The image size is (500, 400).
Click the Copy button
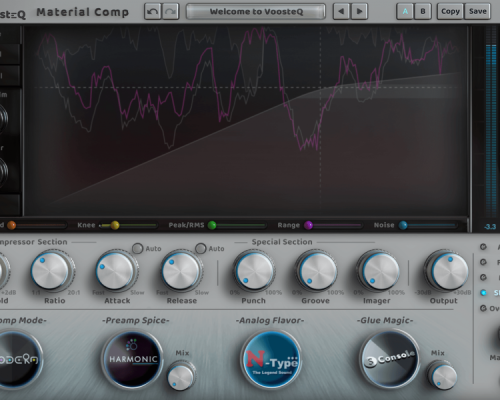pos(450,11)
